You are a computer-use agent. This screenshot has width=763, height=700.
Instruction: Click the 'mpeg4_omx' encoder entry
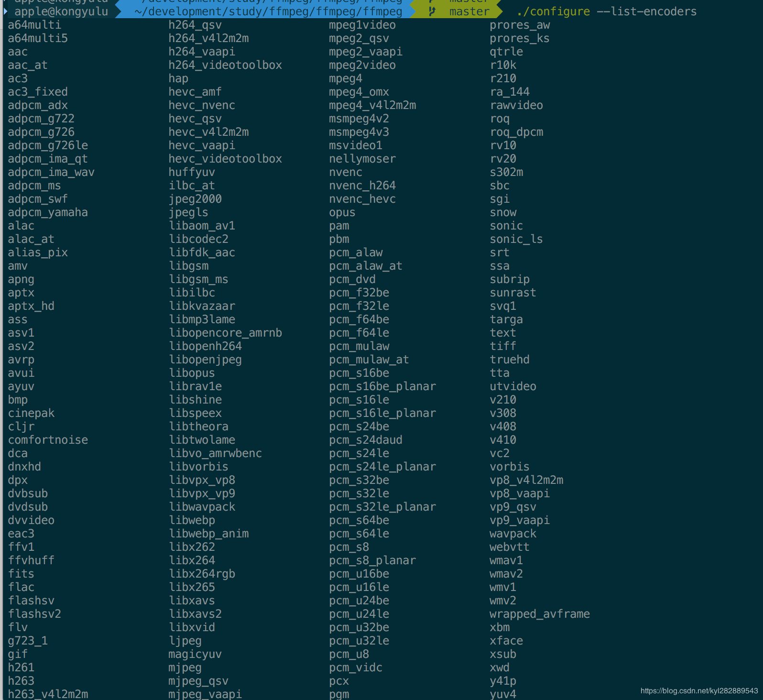[x=359, y=92]
